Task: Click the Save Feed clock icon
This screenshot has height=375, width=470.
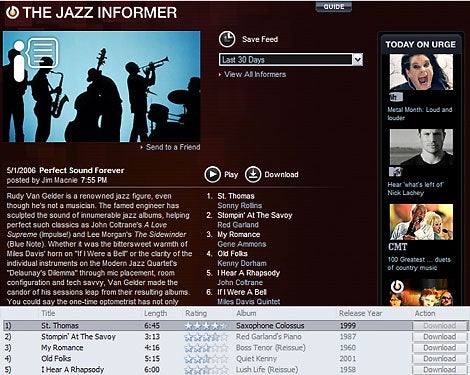Action: click(227, 39)
